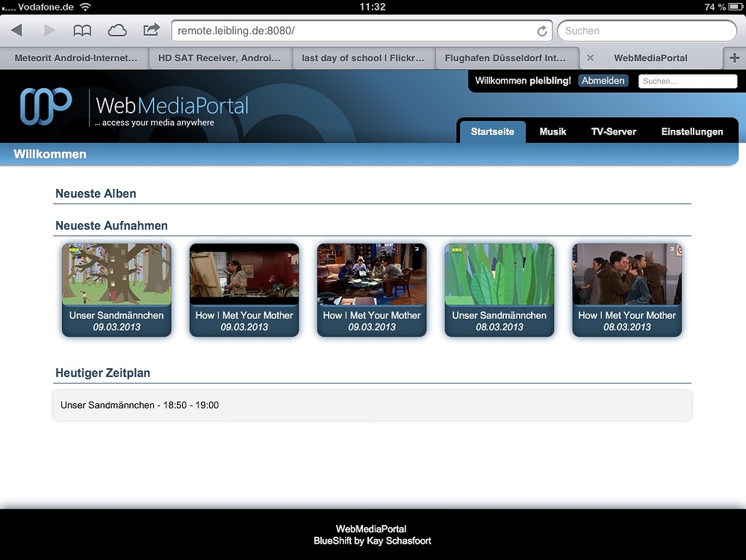The width and height of the screenshot is (746, 560).
Task: Open How I Met Your Mother 08.03.2013
Action: (627, 290)
